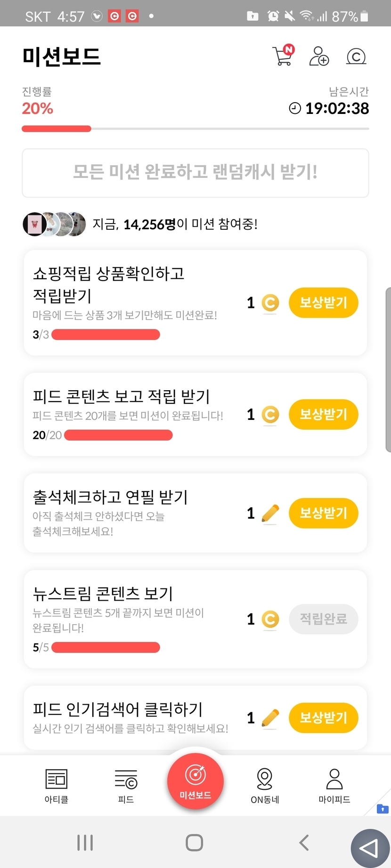This screenshot has width=391, height=868.
Task: Tap the participant profile avatars
Action: (54, 224)
